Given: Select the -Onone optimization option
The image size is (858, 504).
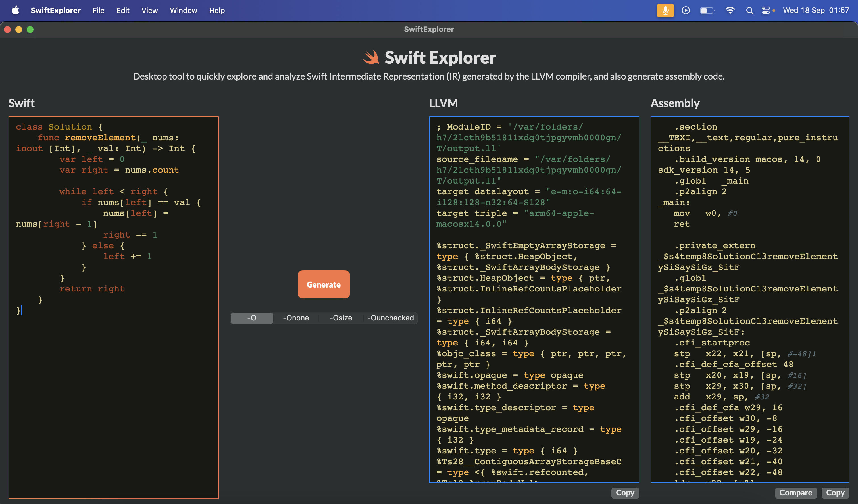Looking at the screenshot, I should 296,318.
